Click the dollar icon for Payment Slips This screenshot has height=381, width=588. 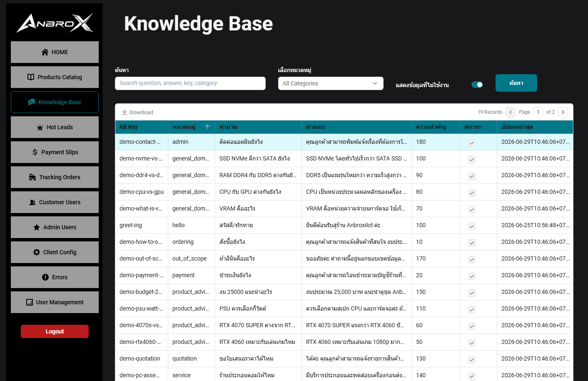35,152
